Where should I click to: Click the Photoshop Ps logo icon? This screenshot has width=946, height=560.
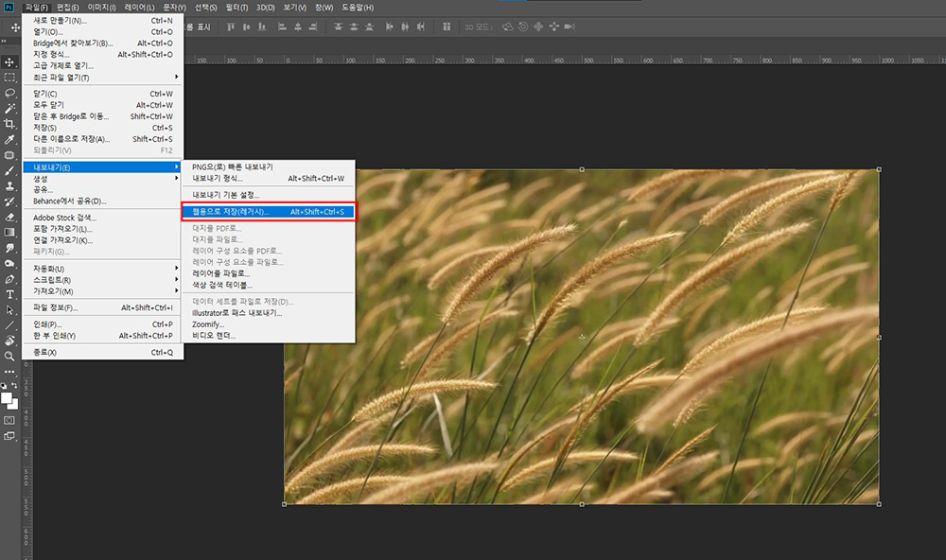click(x=9, y=8)
